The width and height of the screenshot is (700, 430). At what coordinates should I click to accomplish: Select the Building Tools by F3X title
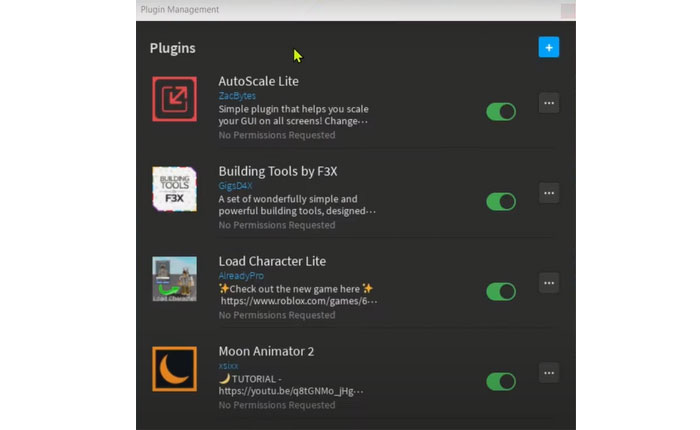(278, 171)
